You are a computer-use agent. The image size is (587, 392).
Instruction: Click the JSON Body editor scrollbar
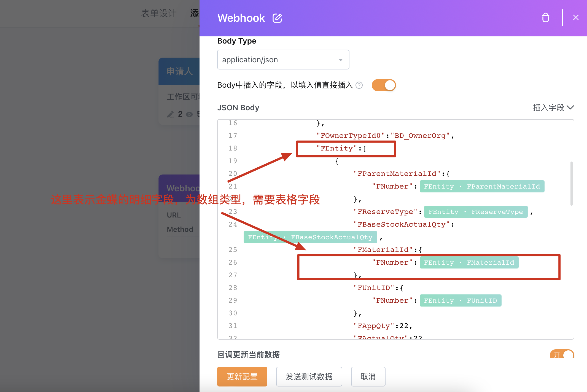572,184
